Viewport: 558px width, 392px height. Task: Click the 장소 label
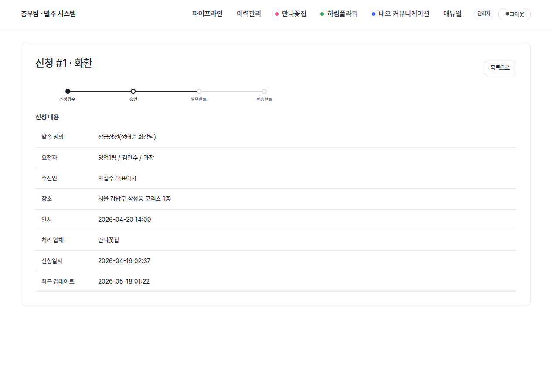pos(47,199)
